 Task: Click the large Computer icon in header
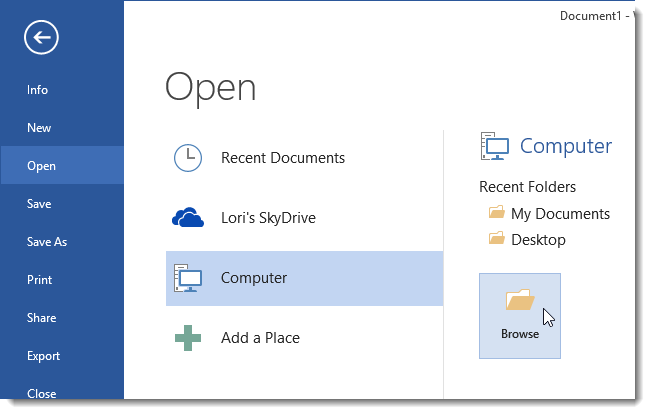tap(495, 146)
